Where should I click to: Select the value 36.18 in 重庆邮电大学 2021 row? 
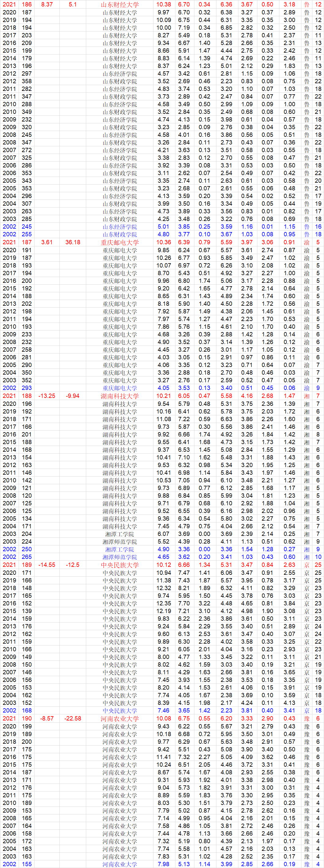tap(73, 242)
